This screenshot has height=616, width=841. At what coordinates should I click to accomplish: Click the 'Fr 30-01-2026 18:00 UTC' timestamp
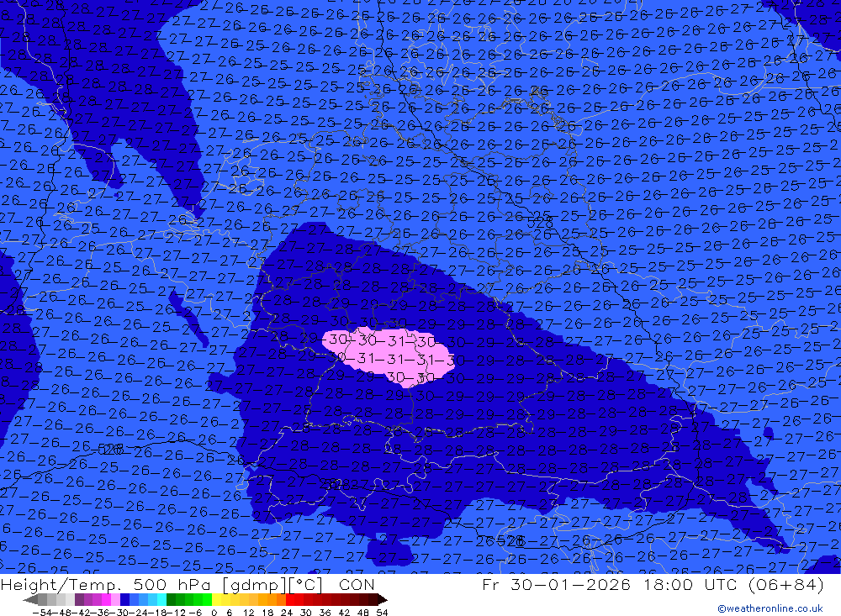click(609, 584)
